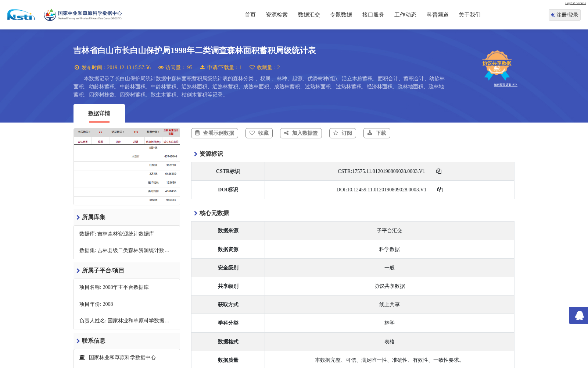
Task: Open 数据集: 吉林县级二类森林资源统计 entry
Action: click(x=124, y=250)
